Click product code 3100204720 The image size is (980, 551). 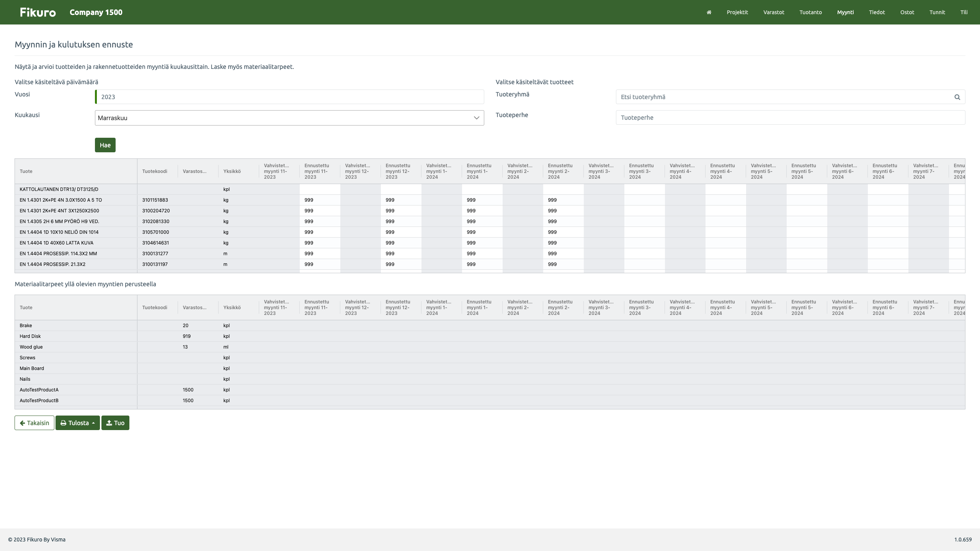click(x=156, y=211)
